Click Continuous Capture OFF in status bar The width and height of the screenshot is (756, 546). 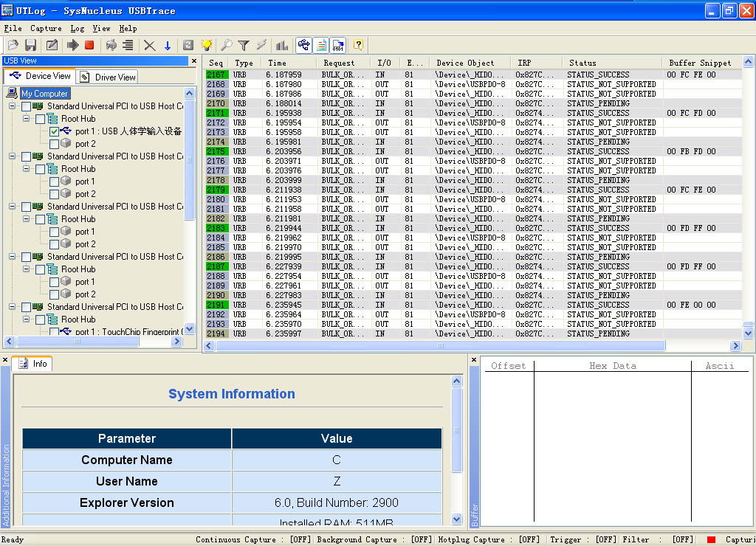click(x=300, y=539)
